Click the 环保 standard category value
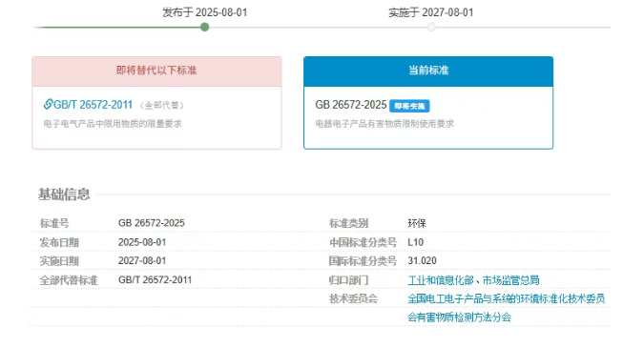 click(x=417, y=223)
